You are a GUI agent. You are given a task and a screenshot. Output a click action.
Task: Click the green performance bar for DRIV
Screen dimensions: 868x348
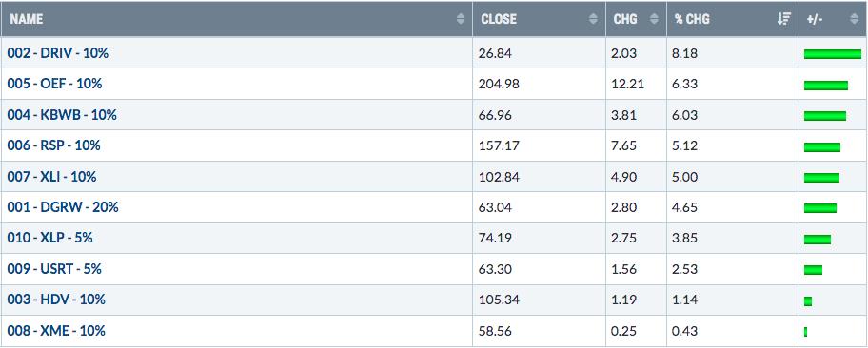pyautogui.click(x=833, y=54)
